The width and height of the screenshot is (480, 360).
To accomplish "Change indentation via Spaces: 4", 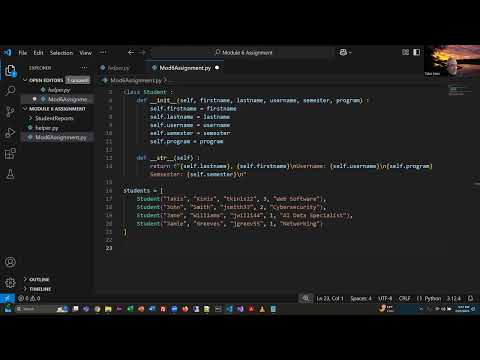I will [x=361, y=298].
